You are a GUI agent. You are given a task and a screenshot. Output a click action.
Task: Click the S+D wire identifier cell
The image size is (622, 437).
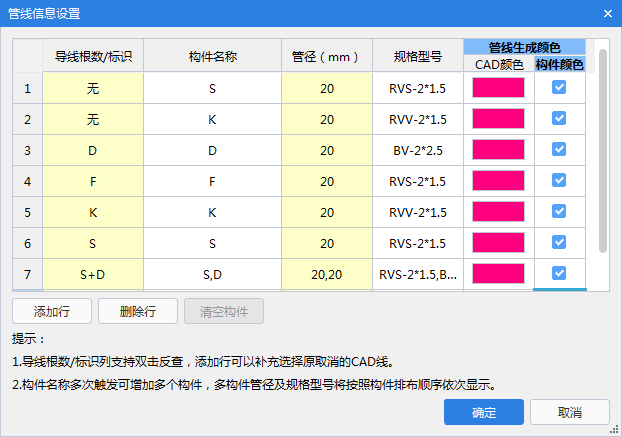coord(93,273)
